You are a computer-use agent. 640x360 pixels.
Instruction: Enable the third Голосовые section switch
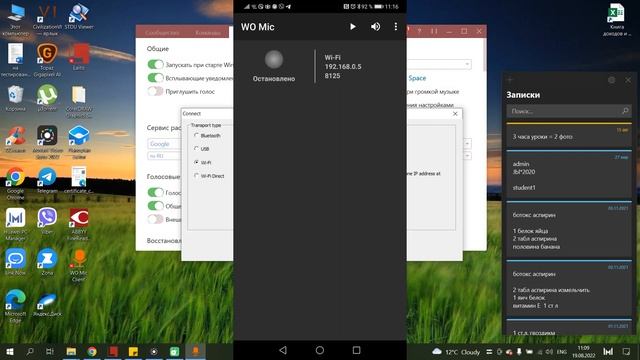tap(155, 219)
